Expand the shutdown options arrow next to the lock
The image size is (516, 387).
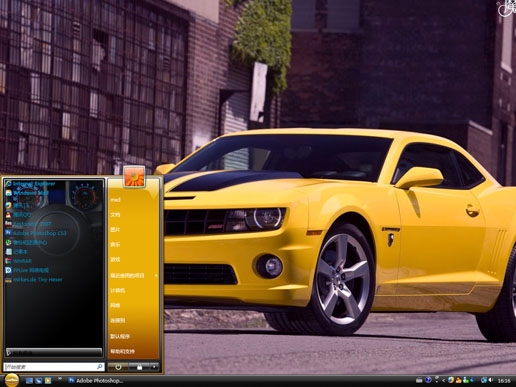tap(154, 367)
